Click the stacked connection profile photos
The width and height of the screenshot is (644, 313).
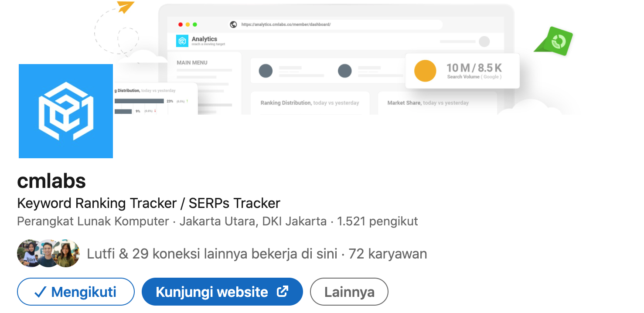pyautogui.click(x=48, y=253)
